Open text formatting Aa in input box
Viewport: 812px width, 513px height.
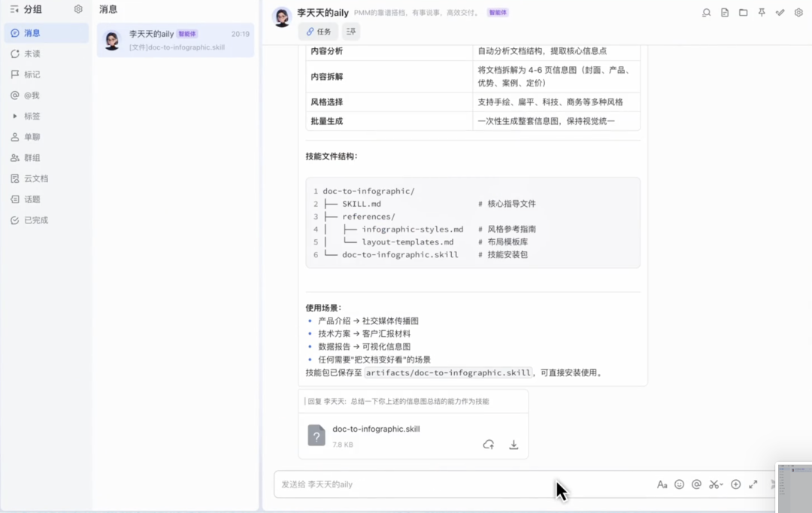coord(662,484)
